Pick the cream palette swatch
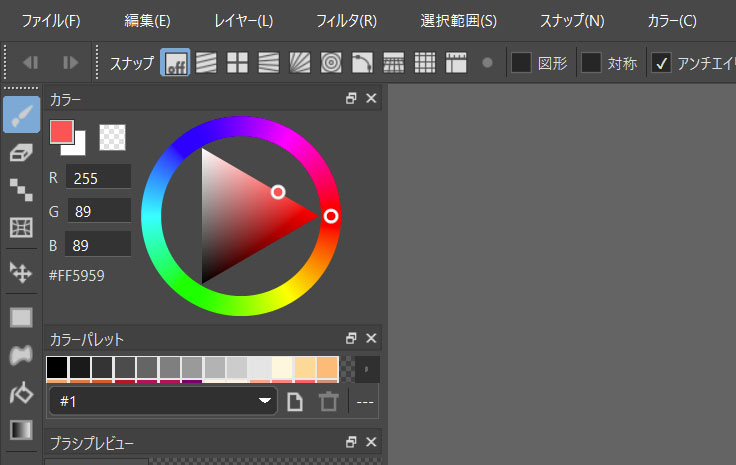The width and height of the screenshot is (736, 465). [283, 367]
